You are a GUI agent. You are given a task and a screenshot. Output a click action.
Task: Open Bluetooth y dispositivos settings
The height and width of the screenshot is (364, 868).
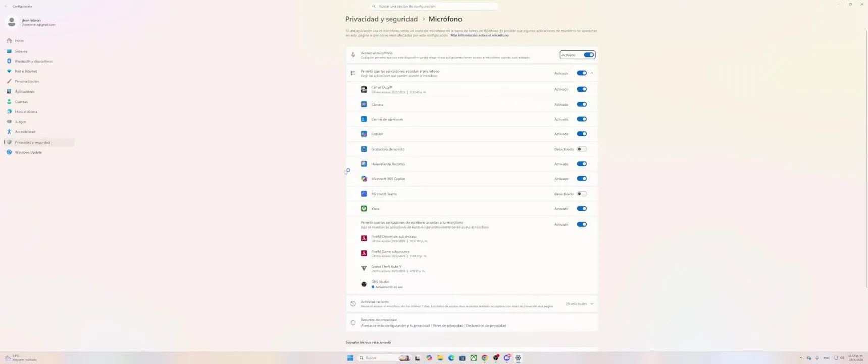[39, 61]
